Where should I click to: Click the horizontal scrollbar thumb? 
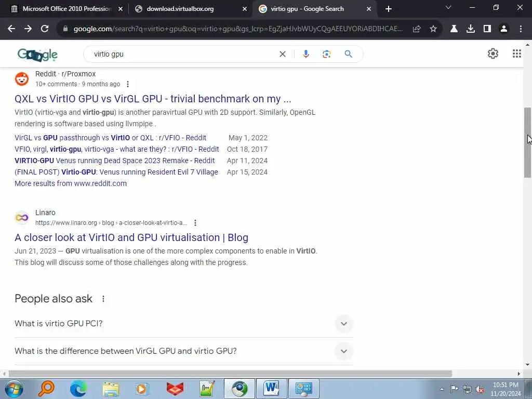point(230,374)
